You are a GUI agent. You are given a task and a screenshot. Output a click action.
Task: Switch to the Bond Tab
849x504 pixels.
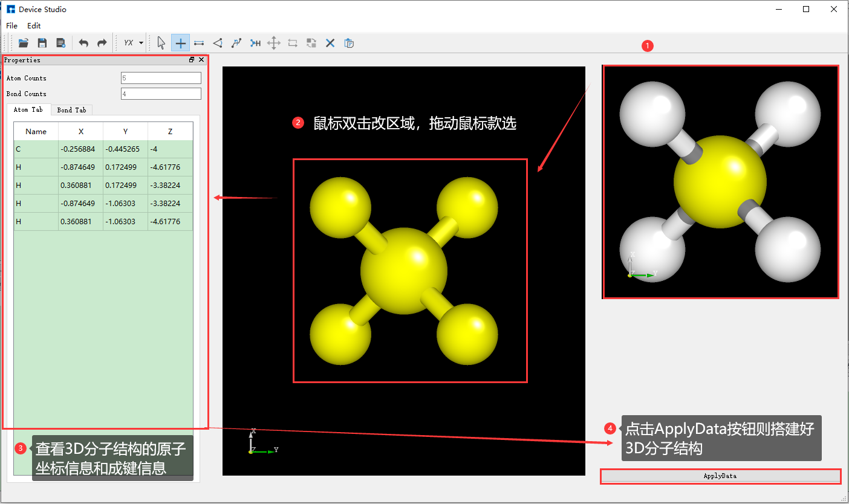pos(71,109)
